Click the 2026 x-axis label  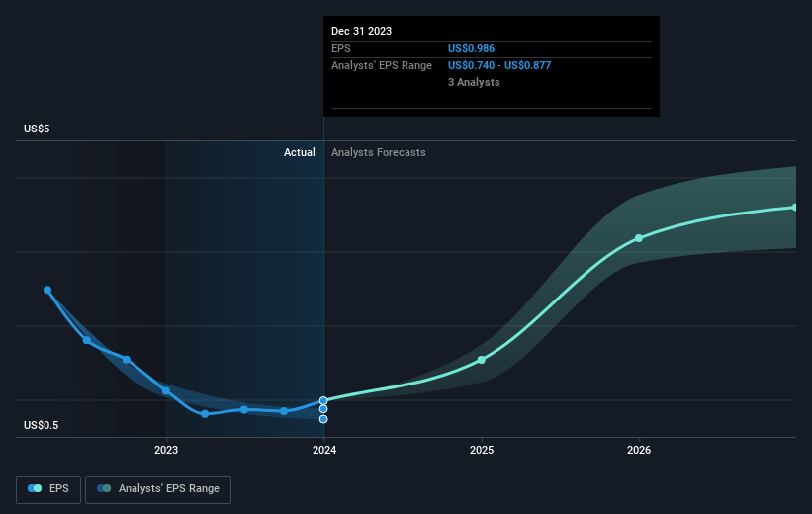[x=639, y=450]
